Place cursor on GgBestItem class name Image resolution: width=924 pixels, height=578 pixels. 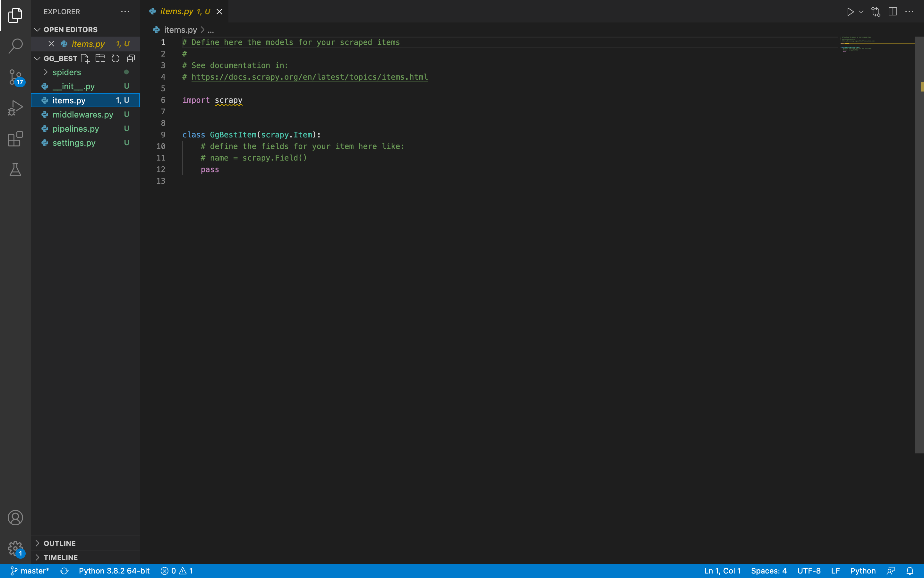point(233,135)
